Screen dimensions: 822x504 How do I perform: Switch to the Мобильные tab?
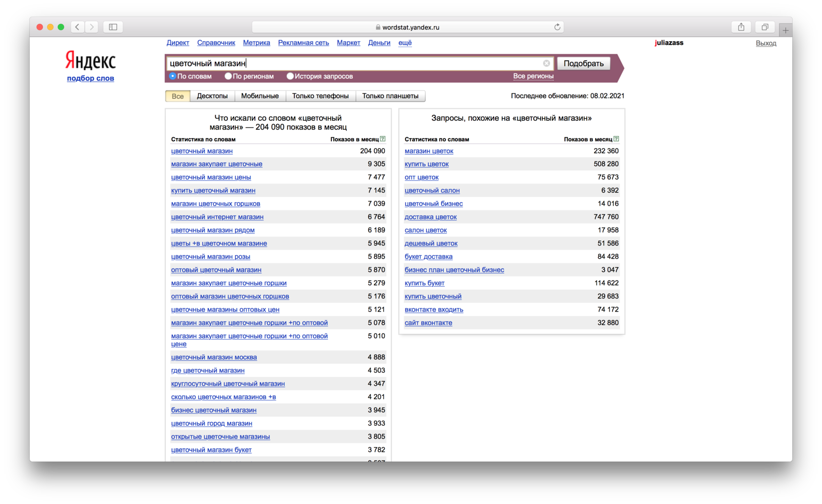[x=260, y=96]
